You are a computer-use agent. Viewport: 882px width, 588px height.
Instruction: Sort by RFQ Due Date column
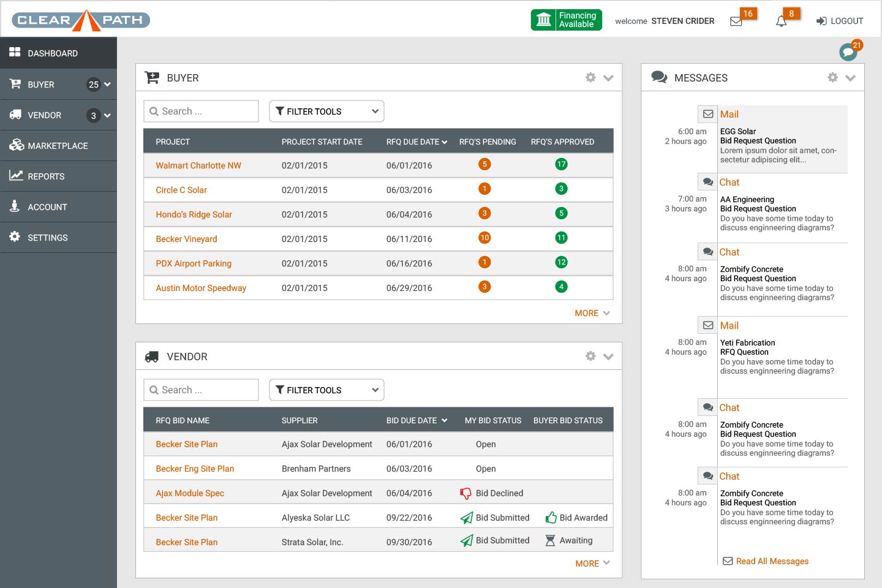417,142
